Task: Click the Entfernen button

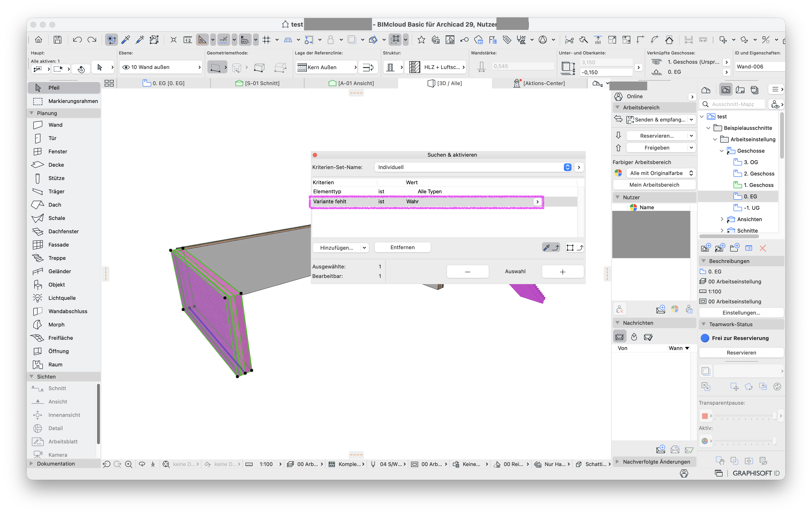Action: 402,247
